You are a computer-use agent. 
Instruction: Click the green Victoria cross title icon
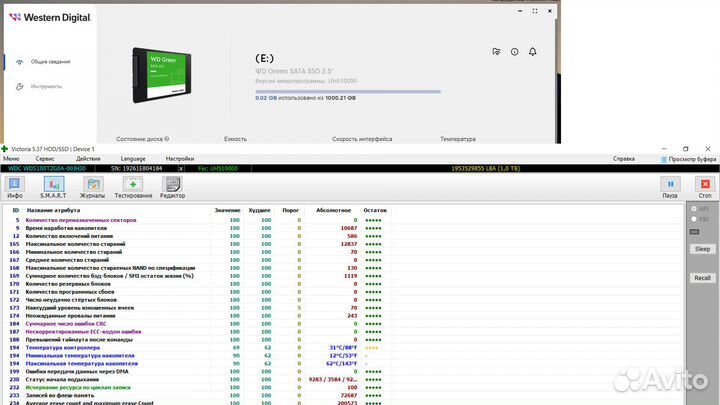point(5,149)
